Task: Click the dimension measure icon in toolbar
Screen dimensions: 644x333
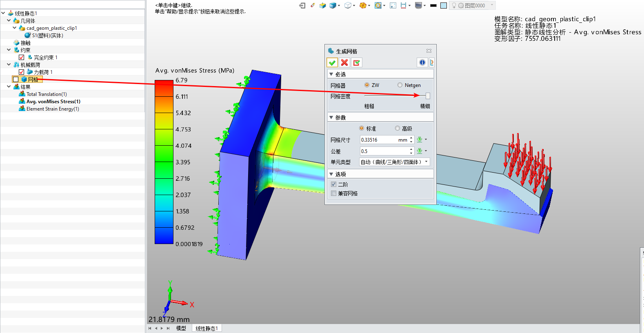Action: [x=404, y=5]
